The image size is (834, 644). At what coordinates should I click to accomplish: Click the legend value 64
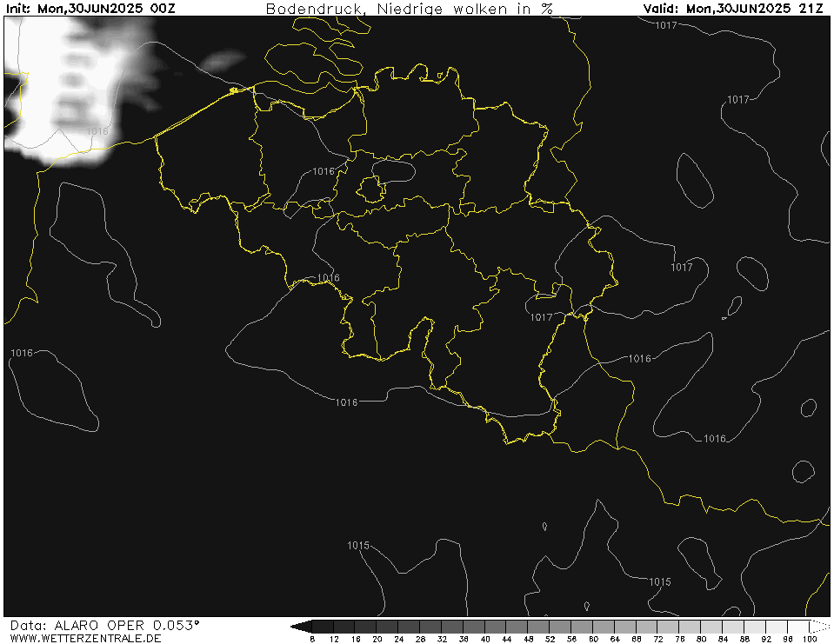tap(615, 639)
